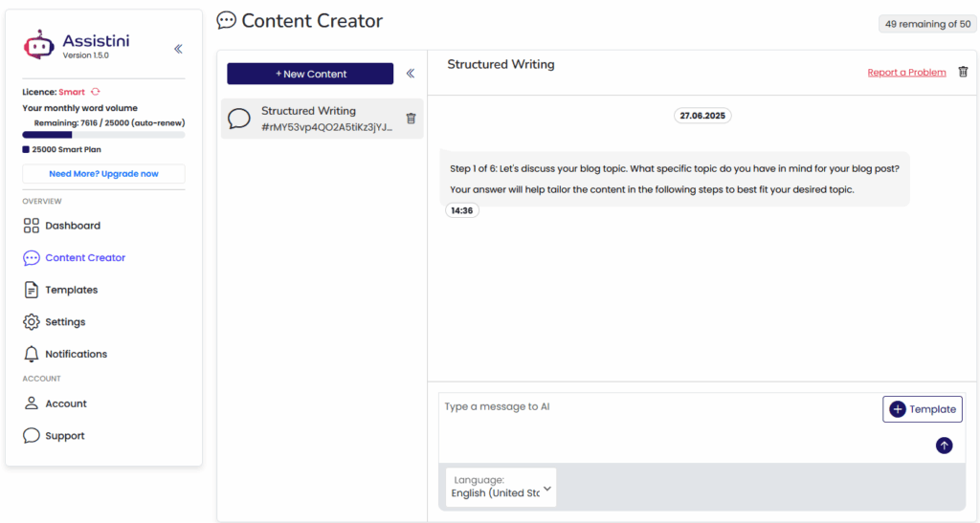The height and width of the screenshot is (523, 980).
Task: Click the Content Creator page title icon
Action: [226, 21]
